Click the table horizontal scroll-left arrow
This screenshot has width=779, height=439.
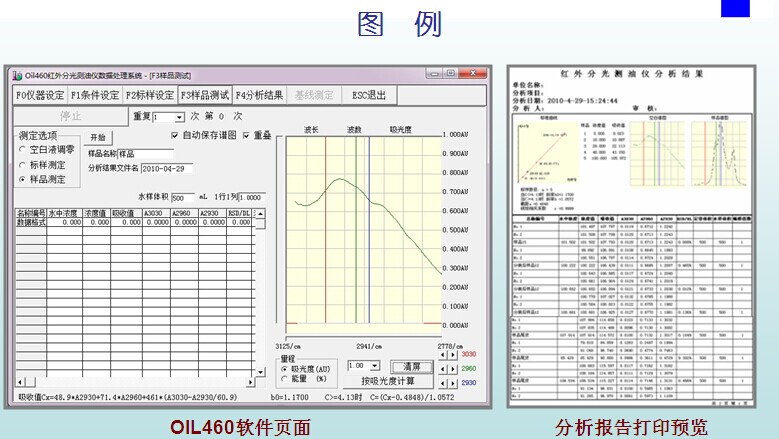20,382
